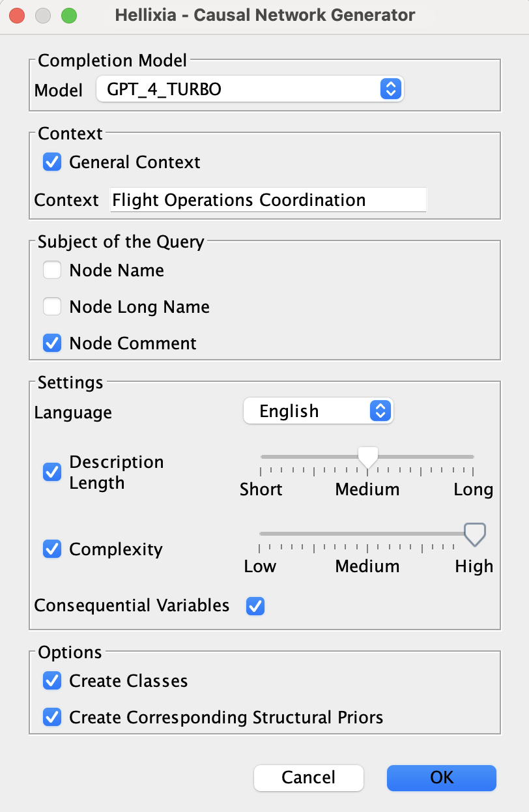Click the Complexity slider handle
The width and height of the screenshot is (529, 812).
(x=474, y=534)
